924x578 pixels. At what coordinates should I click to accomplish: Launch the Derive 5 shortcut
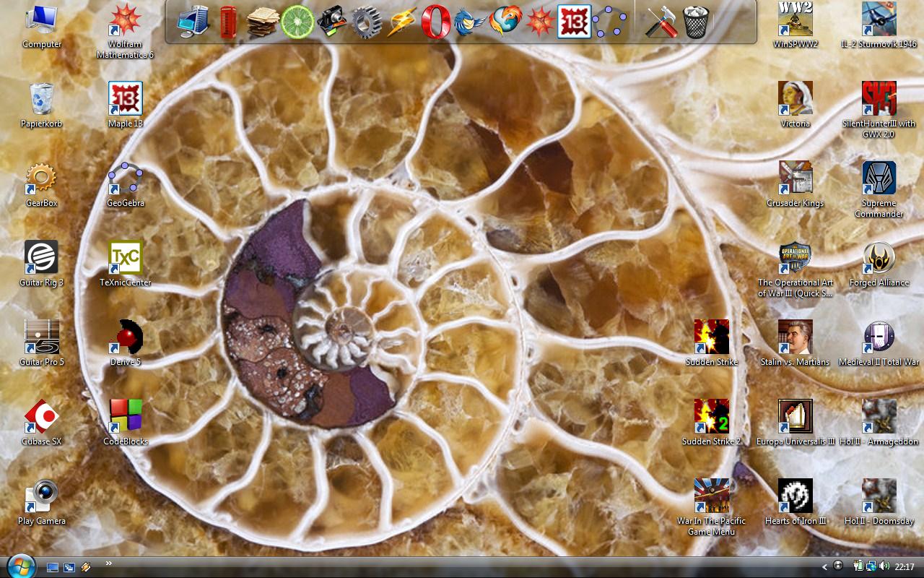(x=126, y=344)
